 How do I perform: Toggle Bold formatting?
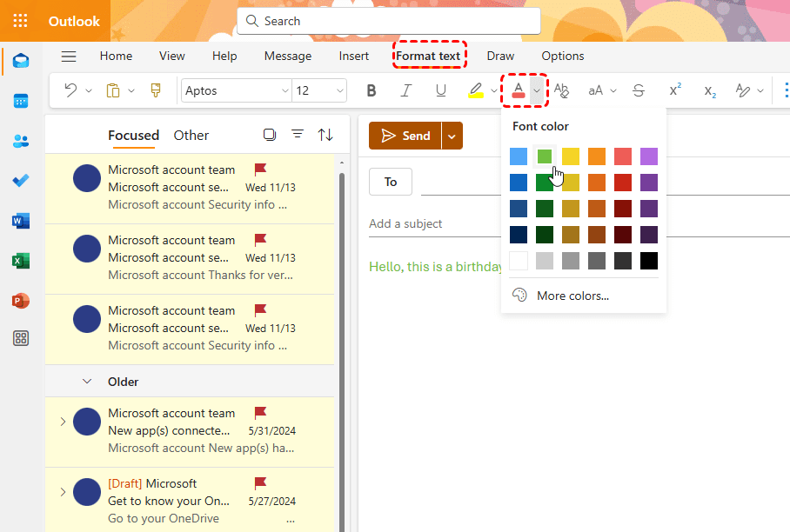pos(372,90)
